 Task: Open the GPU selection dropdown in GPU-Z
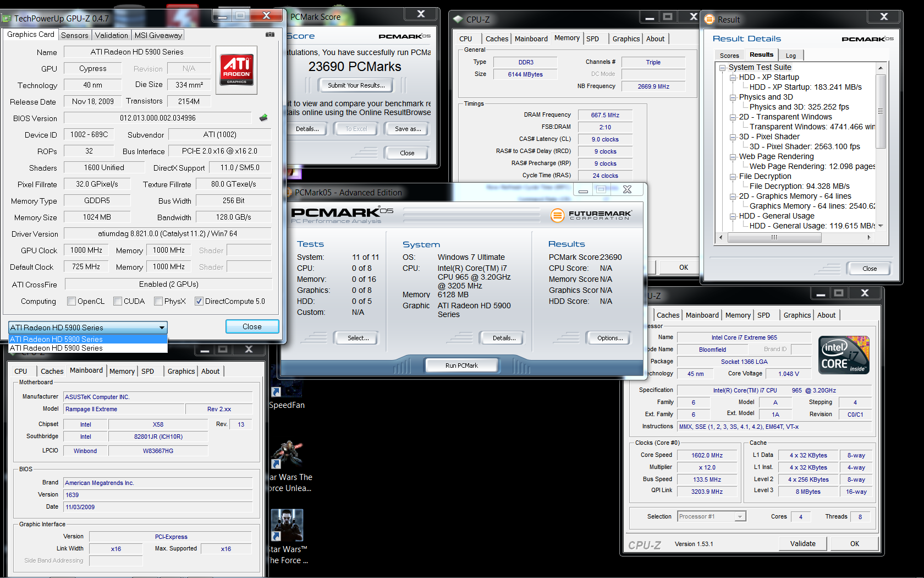coord(88,328)
